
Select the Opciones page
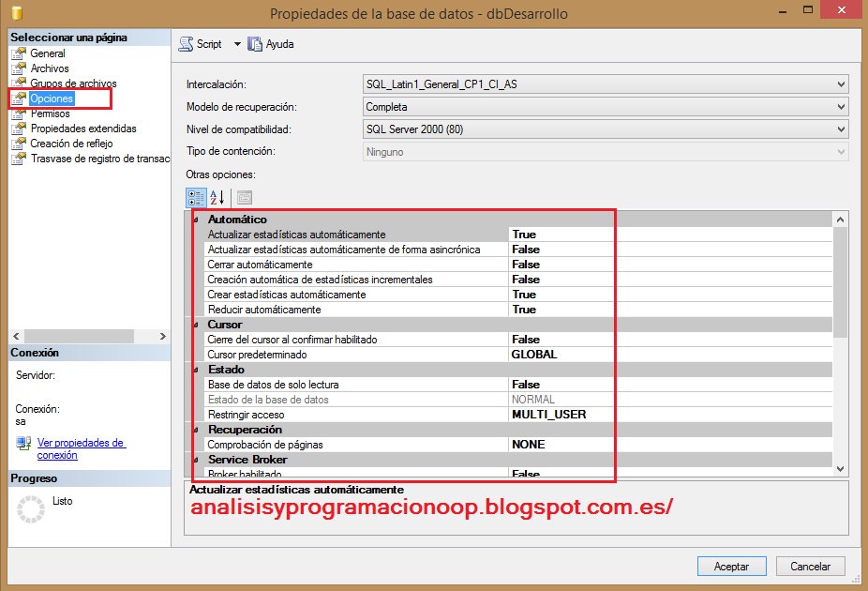[52, 98]
